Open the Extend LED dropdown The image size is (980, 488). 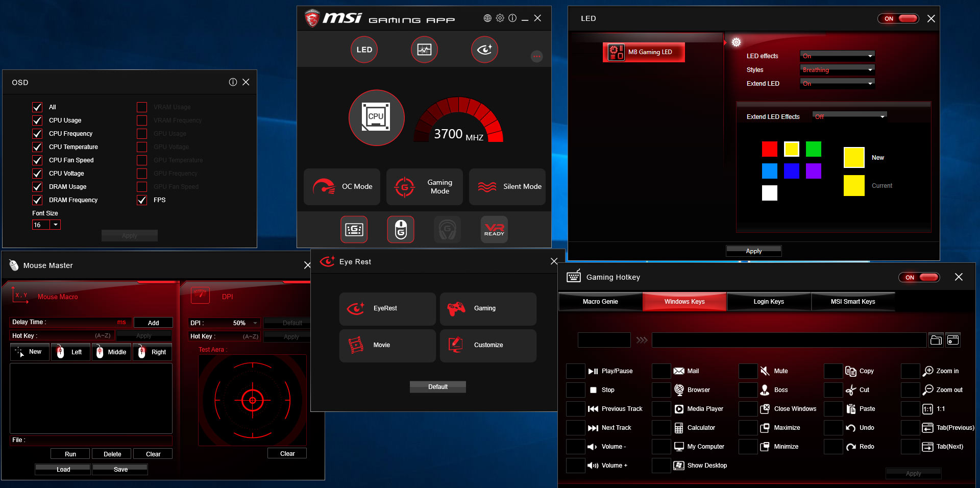tap(838, 83)
